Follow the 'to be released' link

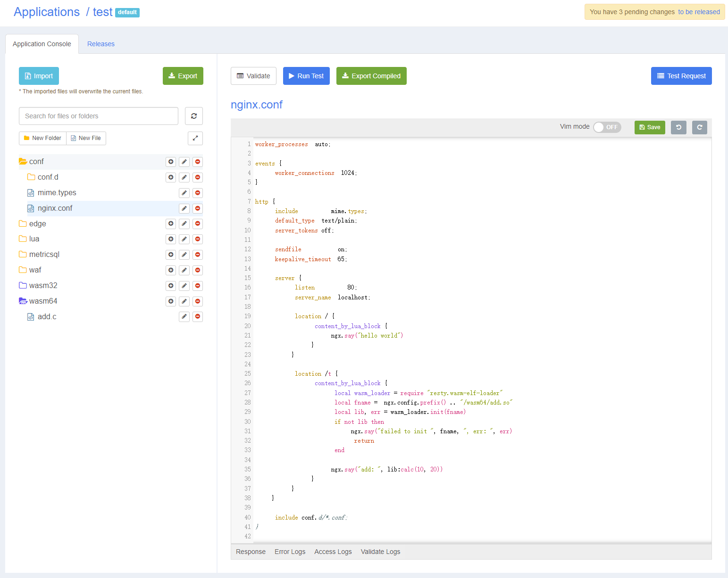click(x=699, y=12)
